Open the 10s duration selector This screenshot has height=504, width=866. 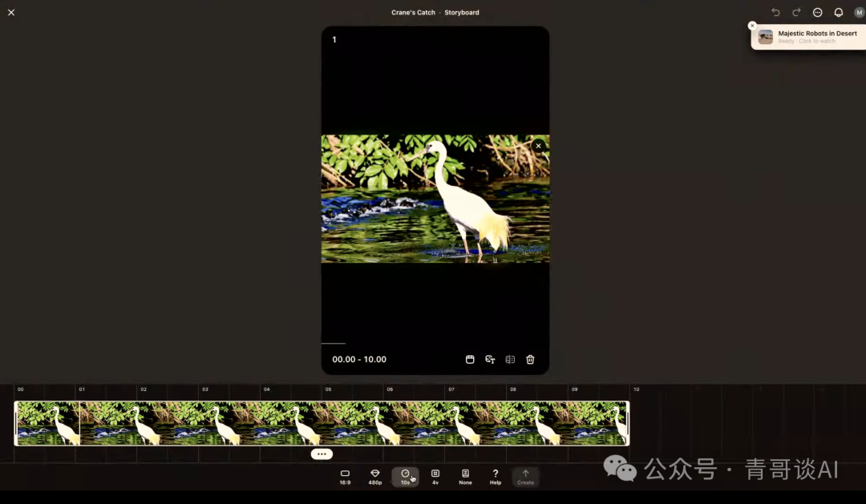click(x=405, y=477)
